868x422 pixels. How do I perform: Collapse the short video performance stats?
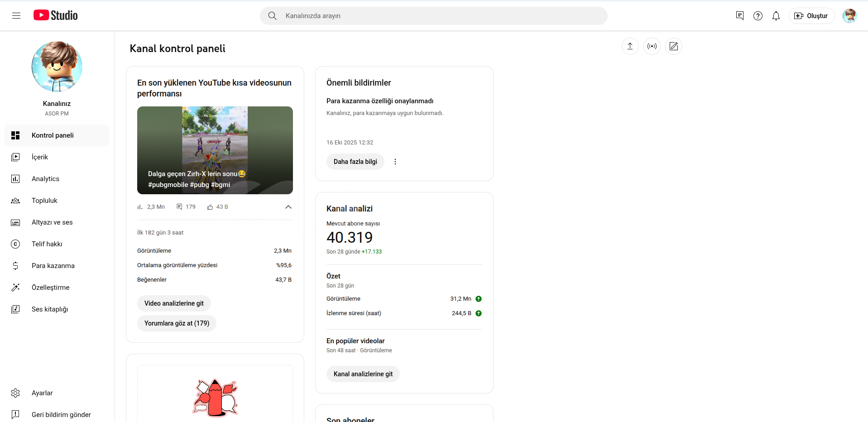coord(288,207)
